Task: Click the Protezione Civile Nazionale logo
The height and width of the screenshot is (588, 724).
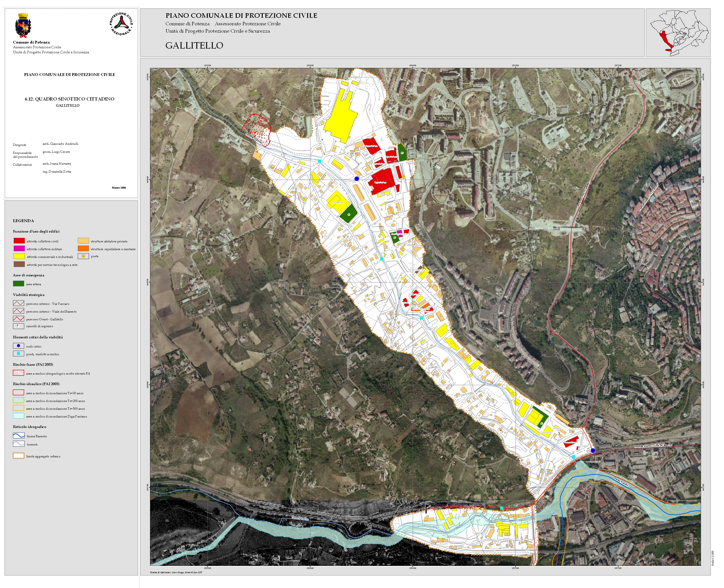Action: coord(121,24)
